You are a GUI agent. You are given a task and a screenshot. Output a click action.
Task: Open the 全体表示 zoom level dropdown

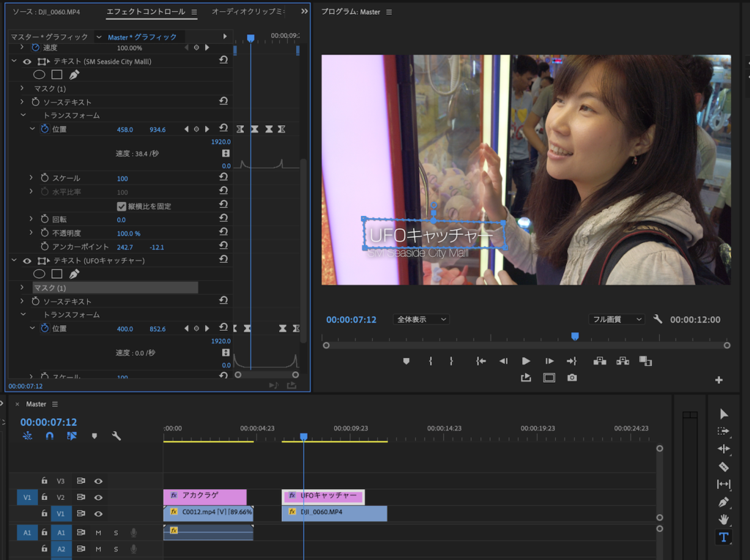click(421, 319)
